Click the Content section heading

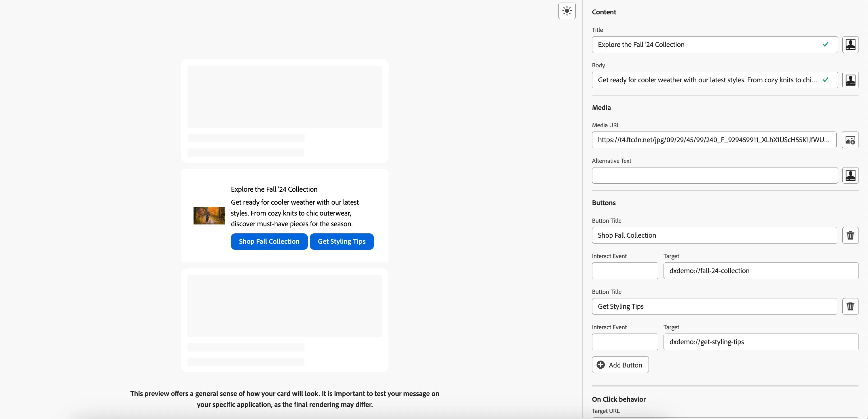click(604, 12)
